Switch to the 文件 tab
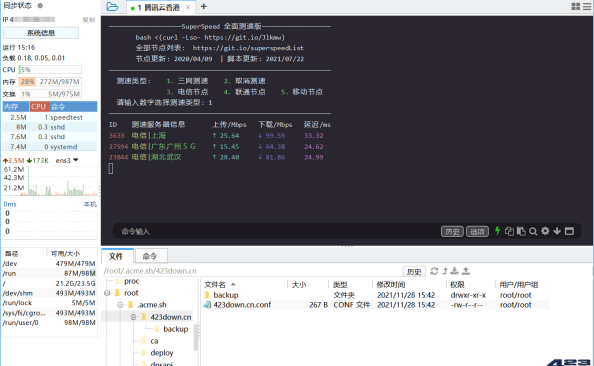 pyautogui.click(x=116, y=256)
